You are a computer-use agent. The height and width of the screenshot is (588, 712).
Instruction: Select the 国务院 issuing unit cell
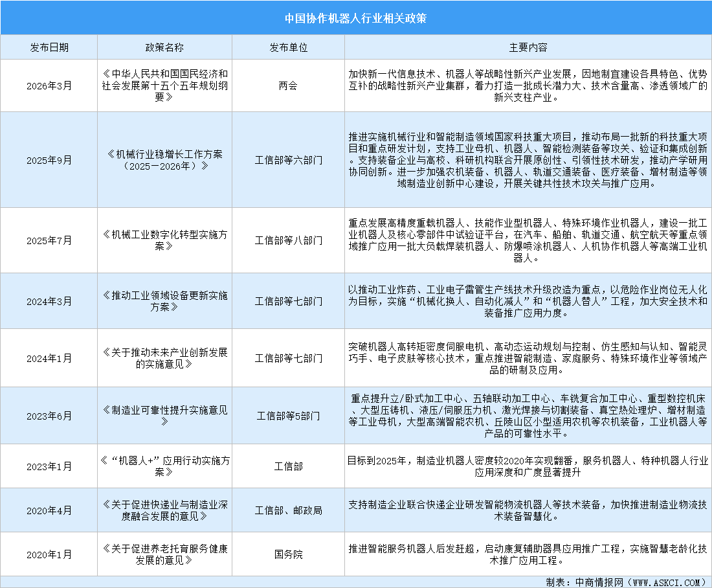point(287,555)
